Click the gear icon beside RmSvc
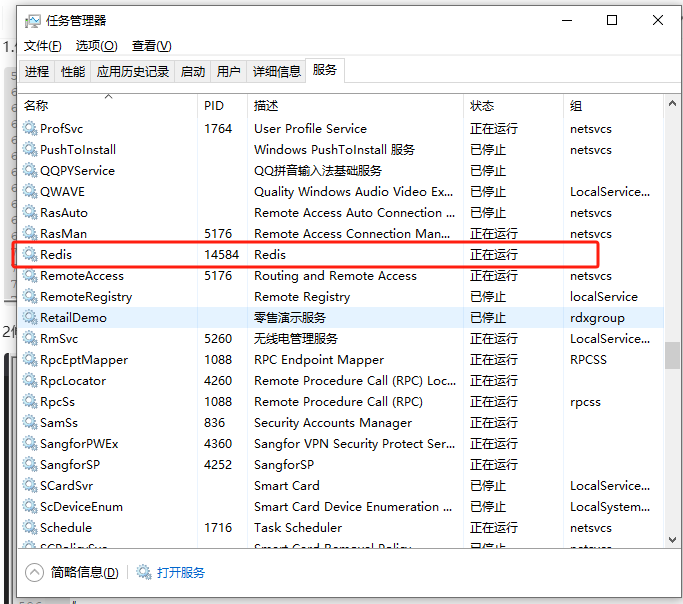The image size is (683, 604). coord(30,338)
